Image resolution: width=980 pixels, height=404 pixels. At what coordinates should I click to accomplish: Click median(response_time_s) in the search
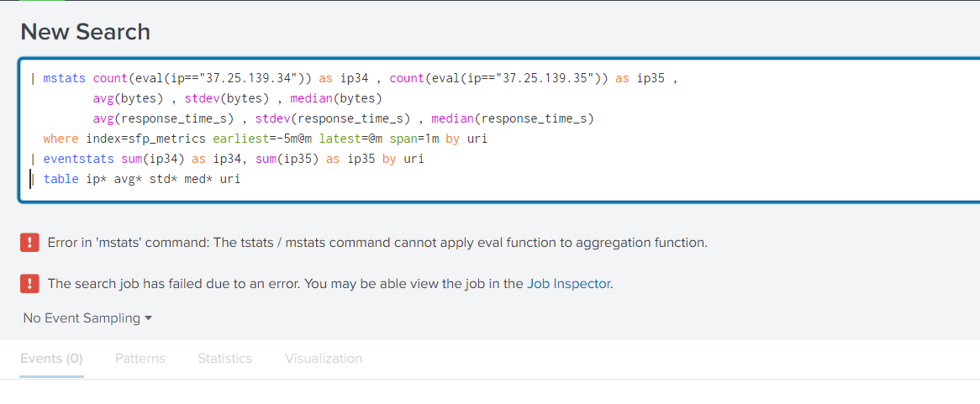coord(513,118)
